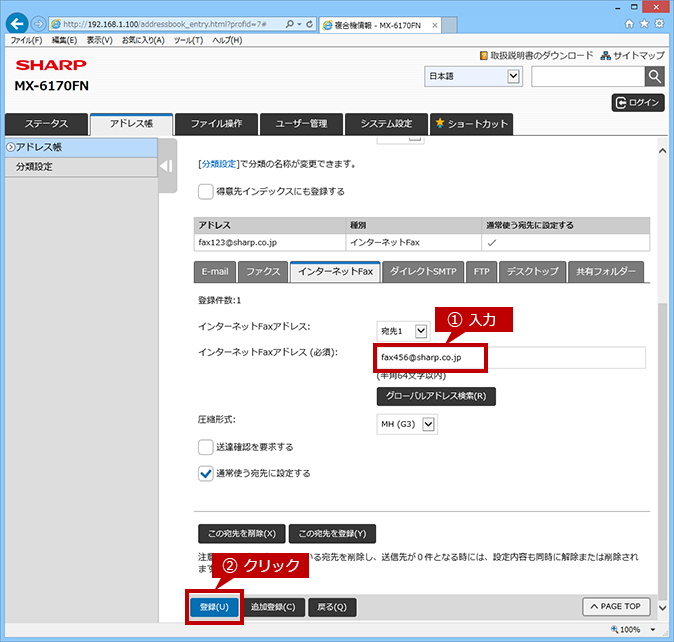Open the お気に入り(A) menu

(x=143, y=40)
